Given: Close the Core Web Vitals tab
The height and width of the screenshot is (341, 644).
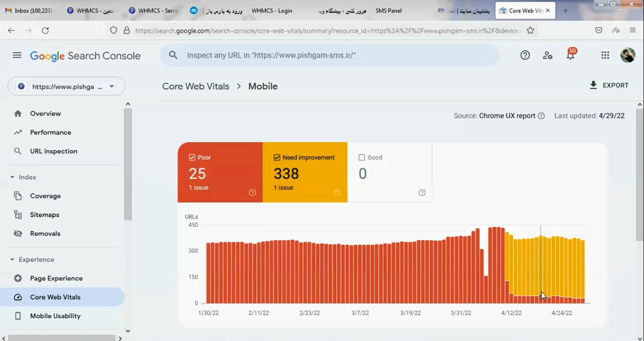Looking at the screenshot, I should [x=547, y=10].
